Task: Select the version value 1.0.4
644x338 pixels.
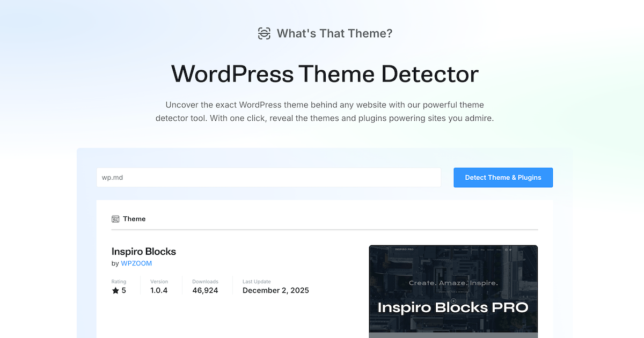Action: coord(159,290)
